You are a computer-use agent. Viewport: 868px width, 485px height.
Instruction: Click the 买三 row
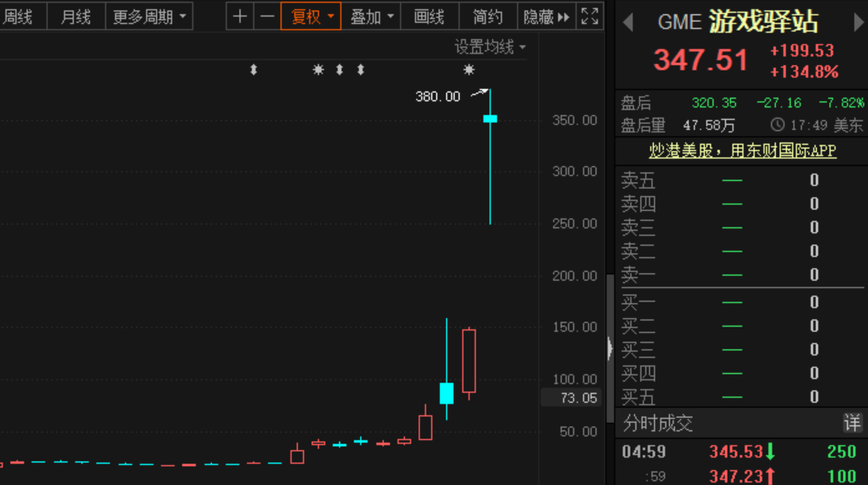pyautogui.click(x=742, y=349)
